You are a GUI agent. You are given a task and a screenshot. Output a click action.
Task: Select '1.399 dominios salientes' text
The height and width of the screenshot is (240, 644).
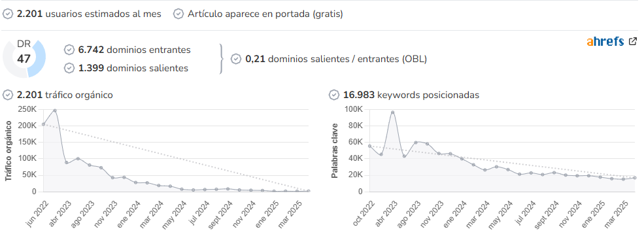coord(133,68)
